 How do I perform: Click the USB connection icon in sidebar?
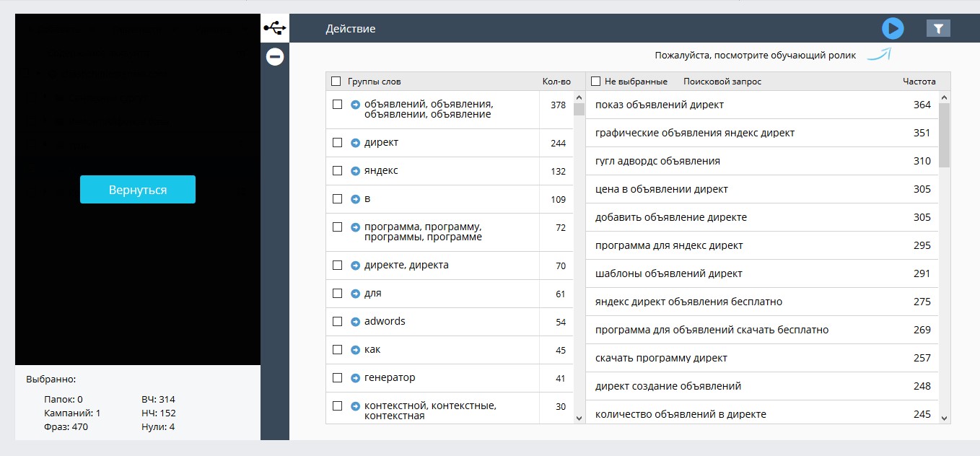click(274, 28)
